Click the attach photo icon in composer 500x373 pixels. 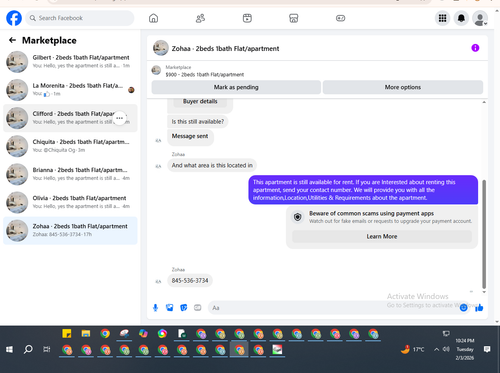(169, 308)
